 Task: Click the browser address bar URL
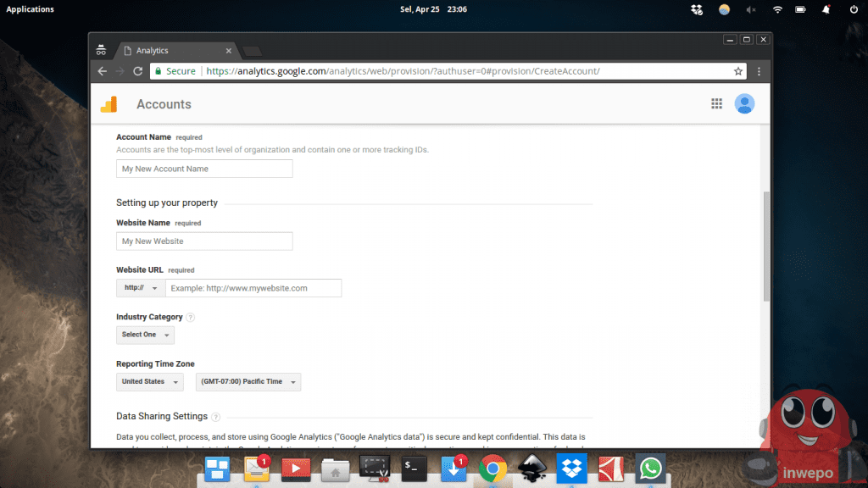pyautogui.click(x=403, y=71)
